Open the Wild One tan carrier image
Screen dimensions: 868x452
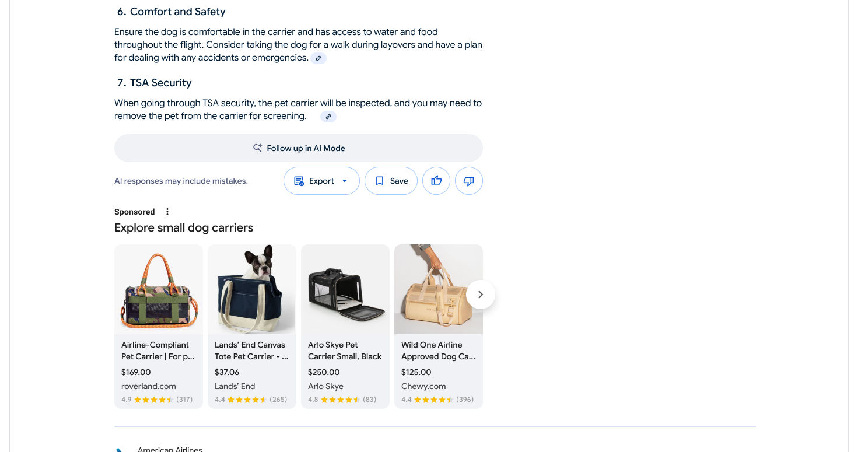pos(439,289)
